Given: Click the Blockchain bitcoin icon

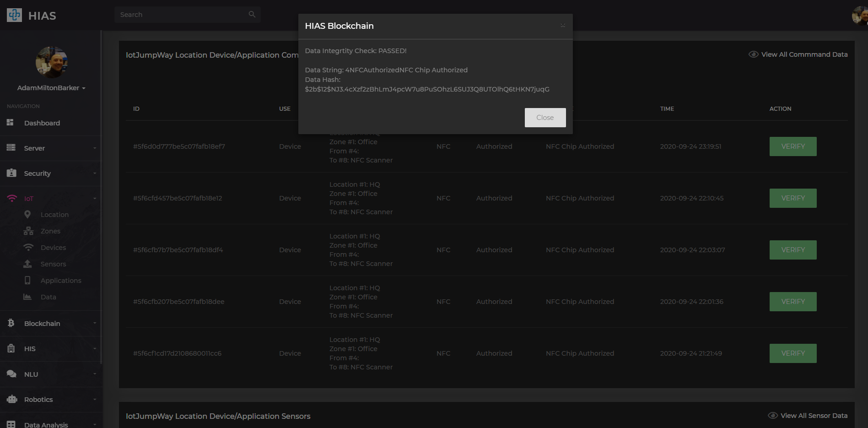Looking at the screenshot, I should click(11, 323).
